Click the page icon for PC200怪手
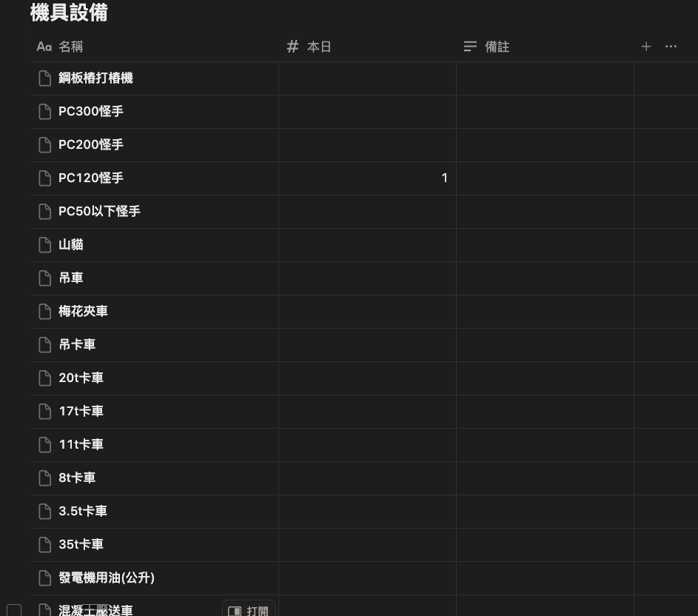The height and width of the screenshot is (616, 698). click(x=45, y=145)
